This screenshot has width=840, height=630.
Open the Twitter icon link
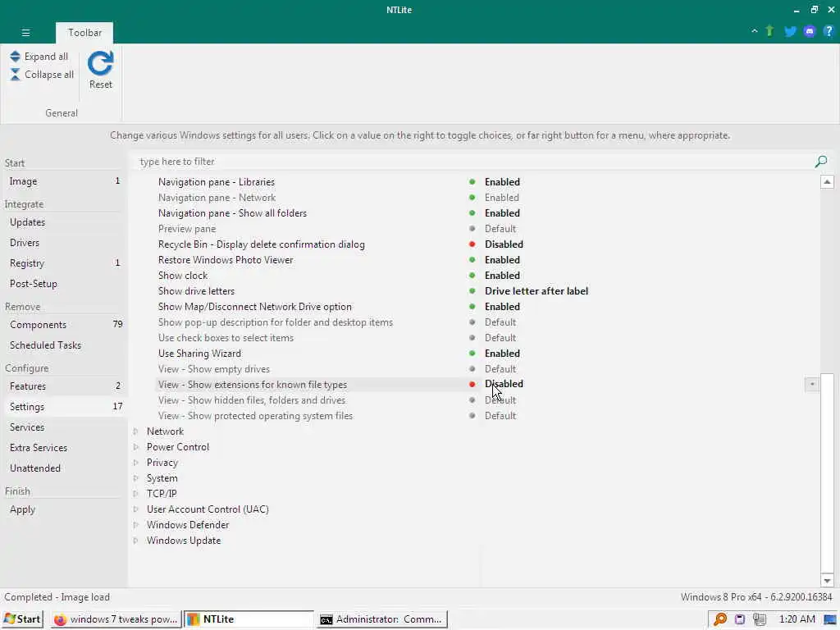tap(790, 32)
